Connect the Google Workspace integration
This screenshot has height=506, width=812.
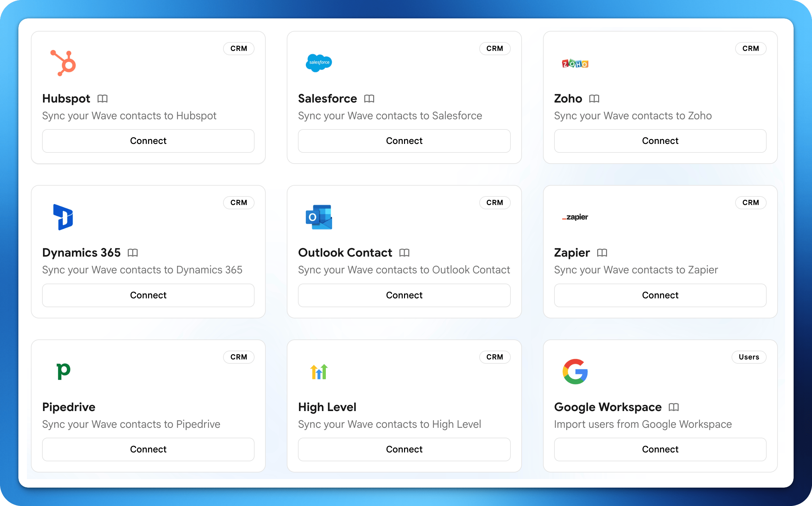point(660,449)
